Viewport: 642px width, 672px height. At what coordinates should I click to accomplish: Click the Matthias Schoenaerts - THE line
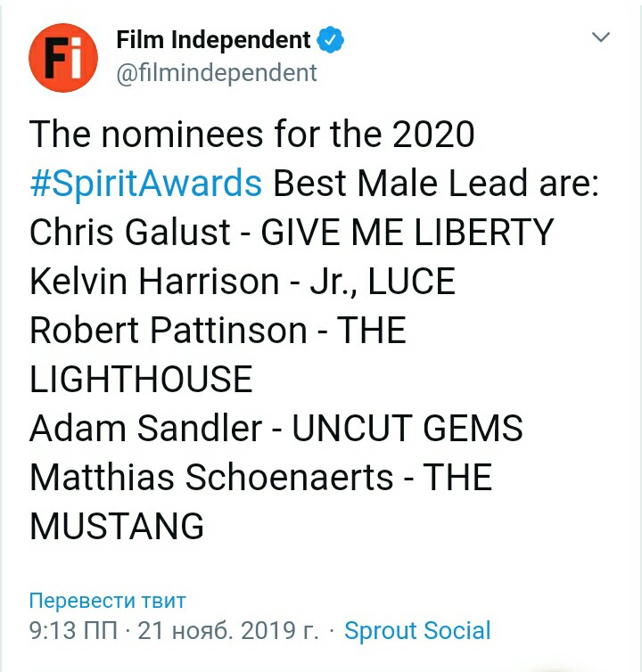[261, 478]
